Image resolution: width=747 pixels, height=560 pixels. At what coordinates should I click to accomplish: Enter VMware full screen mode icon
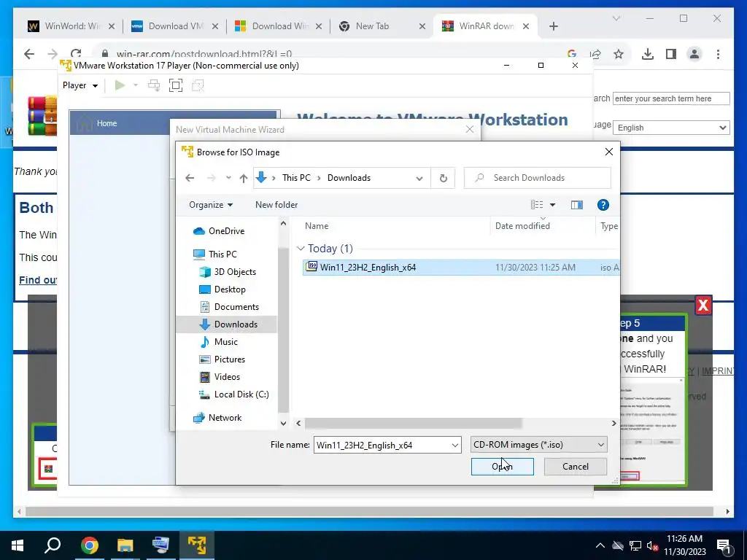click(x=176, y=86)
